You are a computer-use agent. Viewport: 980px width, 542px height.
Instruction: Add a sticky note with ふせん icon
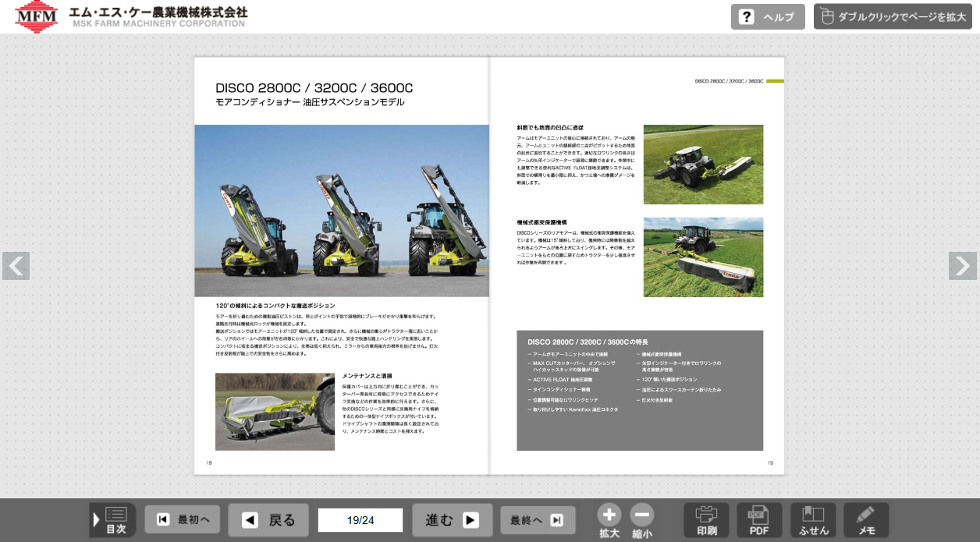[813, 520]
